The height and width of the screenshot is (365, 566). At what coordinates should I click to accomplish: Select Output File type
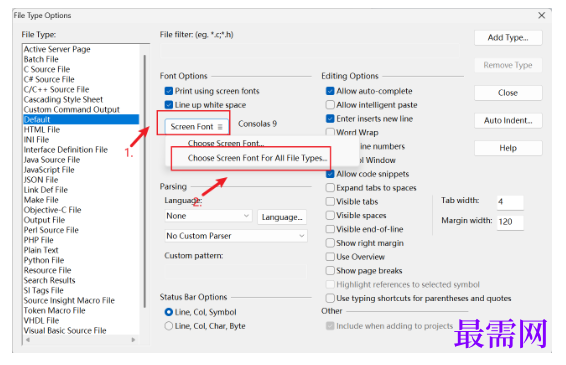pyautogui.click(x=81, y=220)
